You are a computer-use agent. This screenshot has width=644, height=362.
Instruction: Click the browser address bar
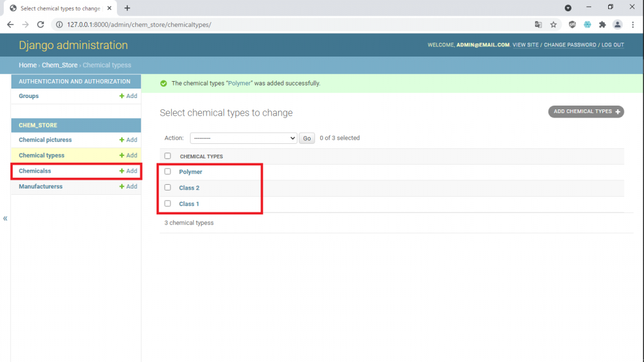[x=283, y=25]
